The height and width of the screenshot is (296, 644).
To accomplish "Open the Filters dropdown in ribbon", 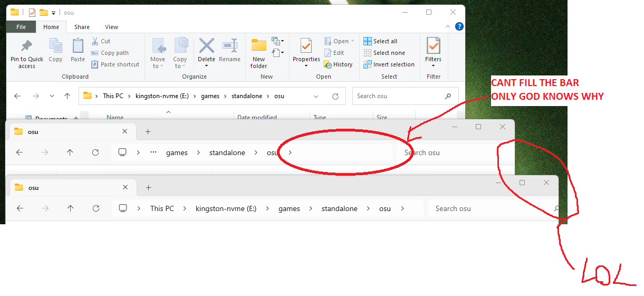I will pyautogui.click(x=434, y=54).
